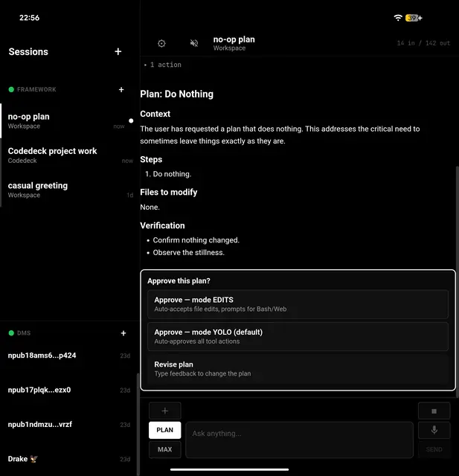This screenshot has width=459, height=476.
Task: Click the '1. Do nothing.' step
Action: (x=168, y=174)
